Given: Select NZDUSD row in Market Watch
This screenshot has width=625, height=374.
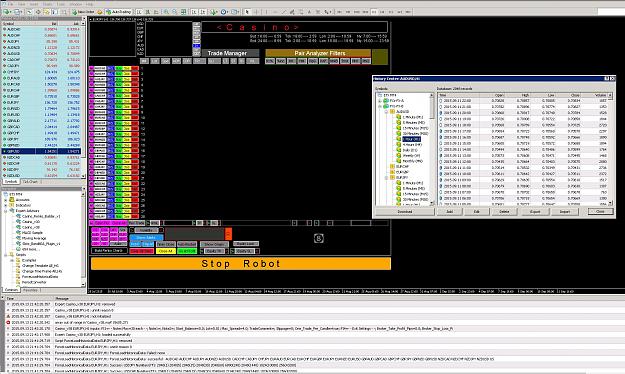Looking at the screenshot, I should (x=41, y=175).
